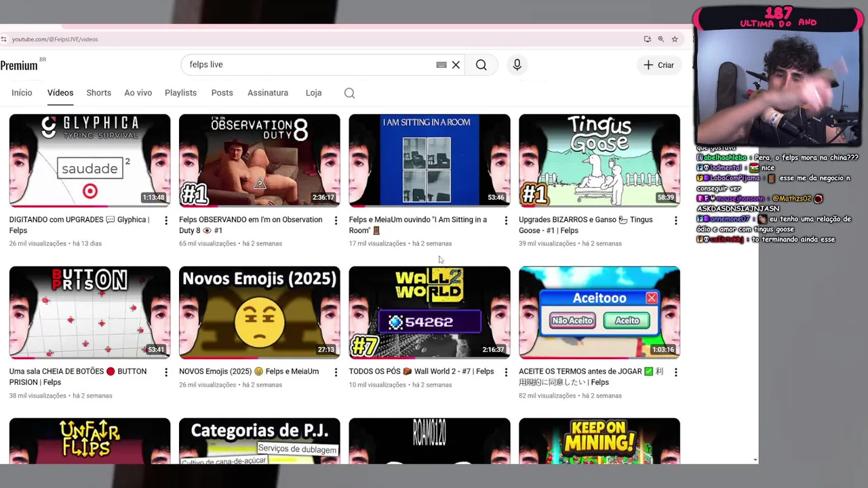Click the search magnifier button
This screenshot has width=868, height=488.
pos(481,65)
